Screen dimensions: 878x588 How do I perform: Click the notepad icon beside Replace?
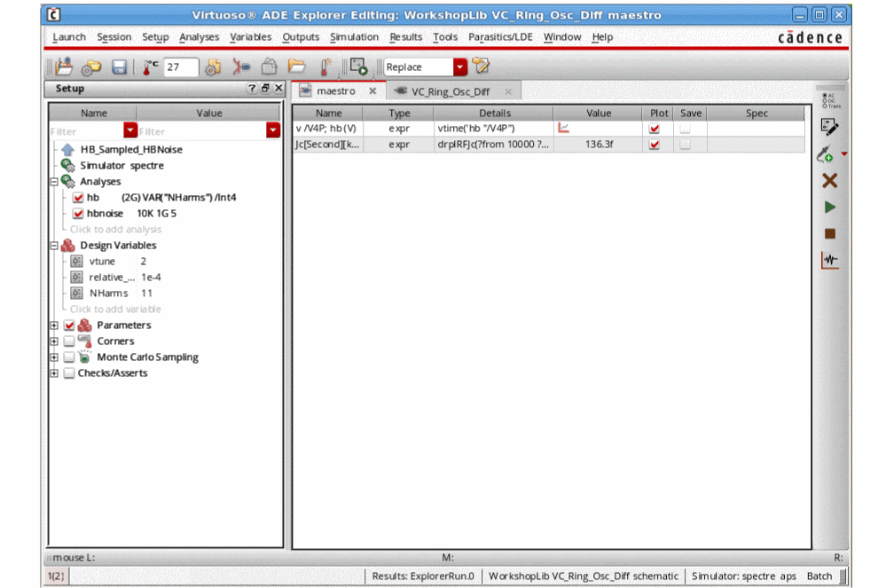point(481,67)
